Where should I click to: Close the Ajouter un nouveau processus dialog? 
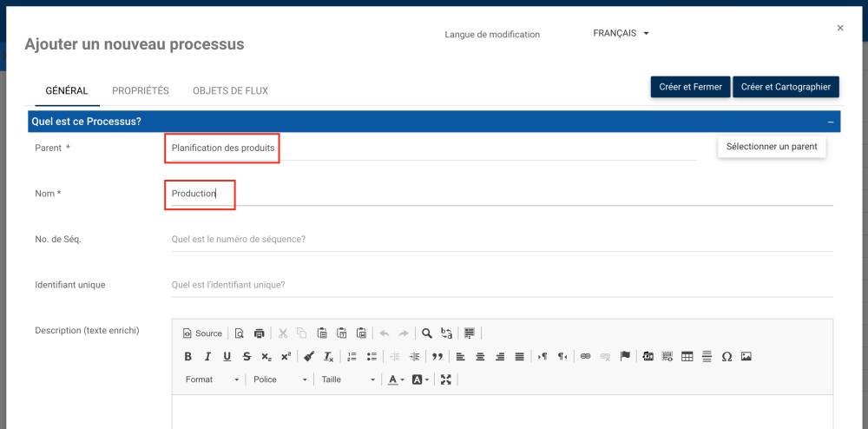[x=840, y=28]
